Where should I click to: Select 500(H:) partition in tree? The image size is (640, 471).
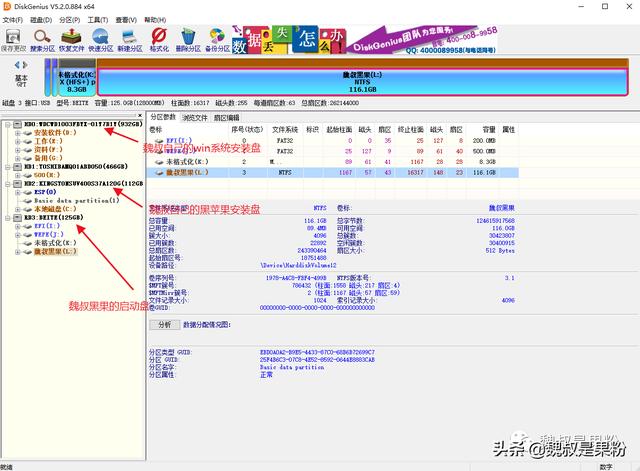point(47,175)
